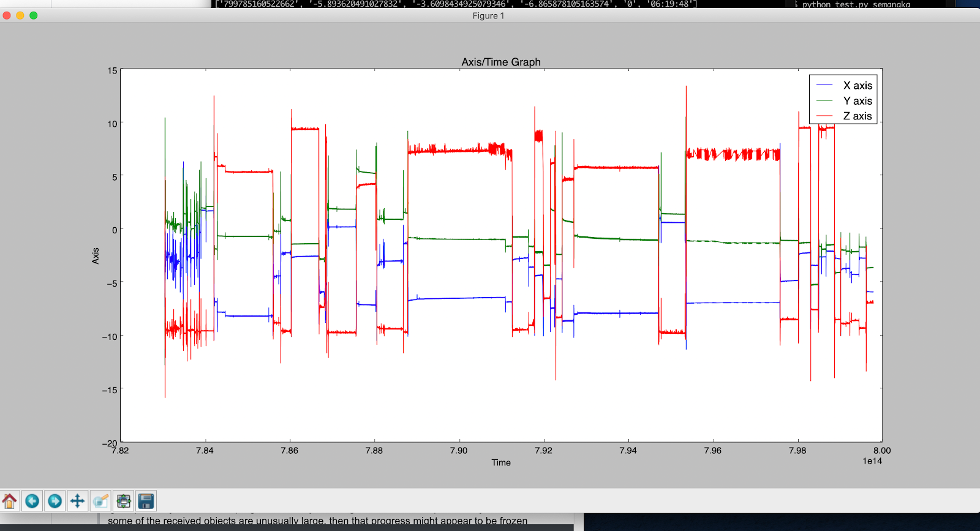The width and height of the screenshot is (980, 531).
Task: Click the 'Axis' y-axis label
Action: click(x=95, y=256)
